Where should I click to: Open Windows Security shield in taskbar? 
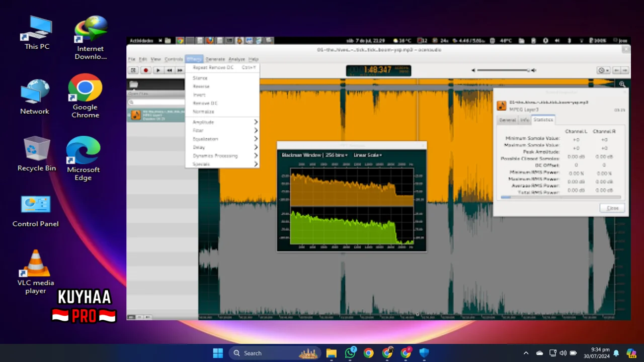click(424, 353)
